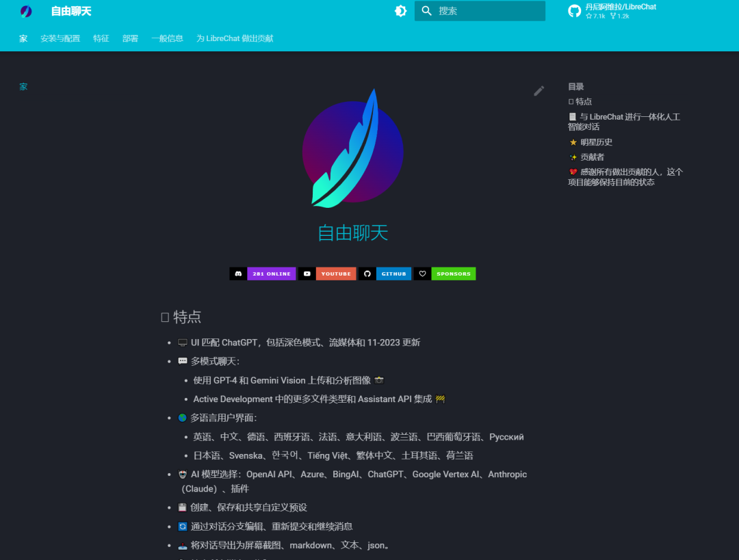Open the 281 ONLINE badge

click(272, 274)
